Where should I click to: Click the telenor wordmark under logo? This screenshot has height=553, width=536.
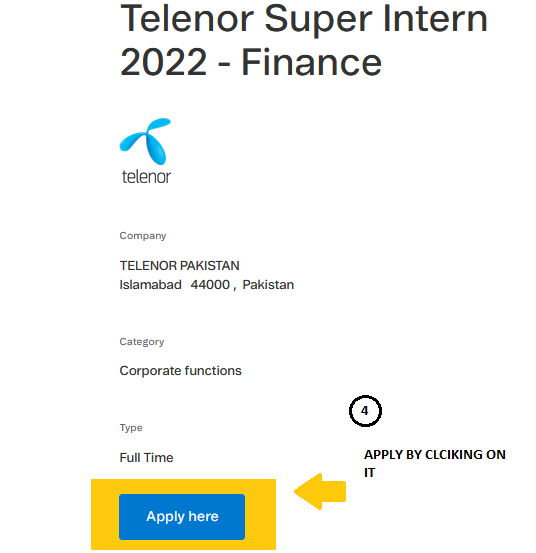tap(146, 177)
